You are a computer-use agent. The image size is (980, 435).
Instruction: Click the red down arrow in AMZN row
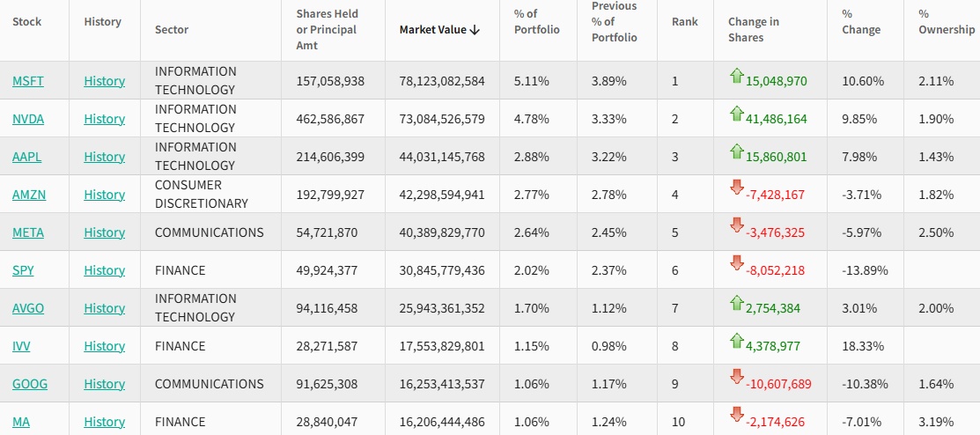tap(737, 188)
